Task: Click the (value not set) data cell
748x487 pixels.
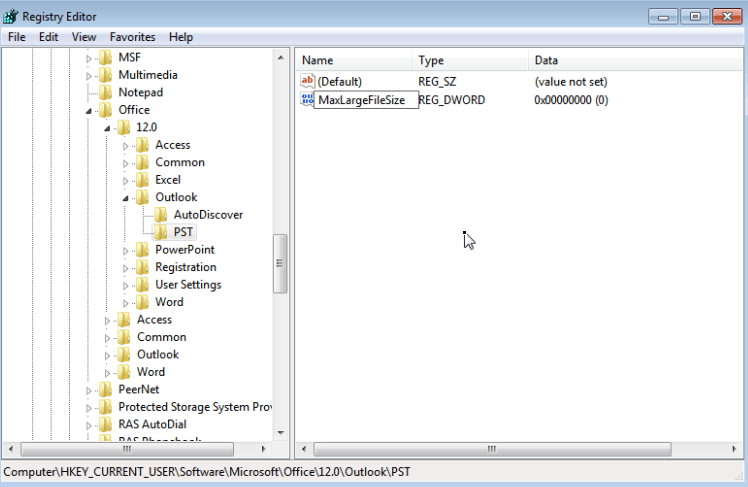Action: pos(571,82)
